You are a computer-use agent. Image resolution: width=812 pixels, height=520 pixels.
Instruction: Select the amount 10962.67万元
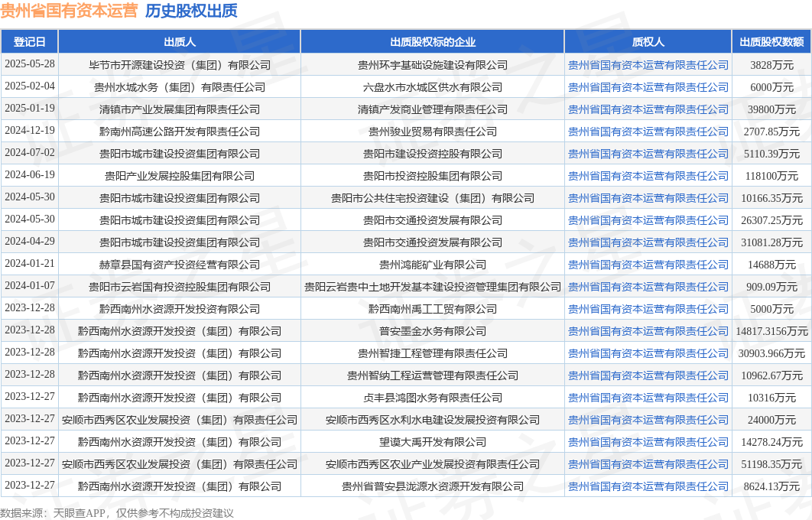[771, 375]
